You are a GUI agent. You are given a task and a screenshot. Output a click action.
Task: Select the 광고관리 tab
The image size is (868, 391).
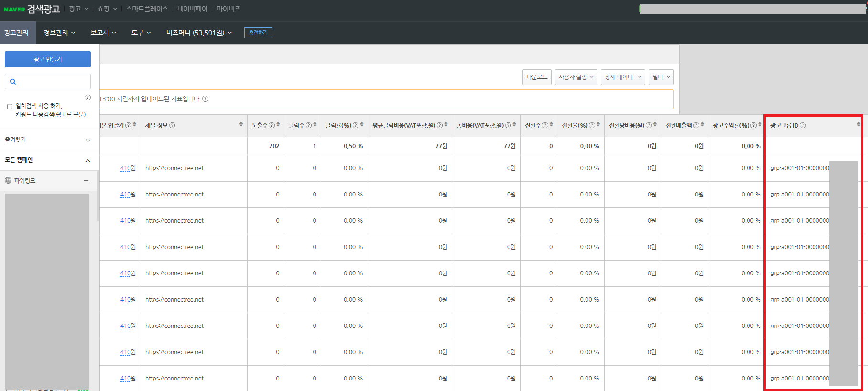[17, 33]
